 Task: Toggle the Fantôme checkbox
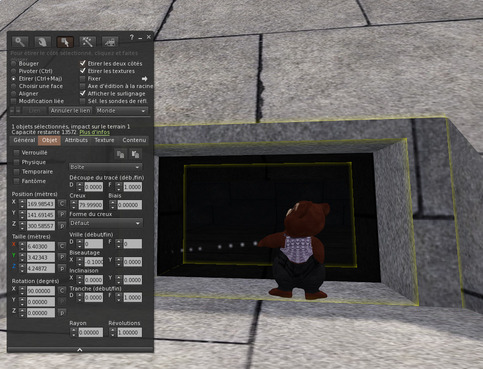16,181
